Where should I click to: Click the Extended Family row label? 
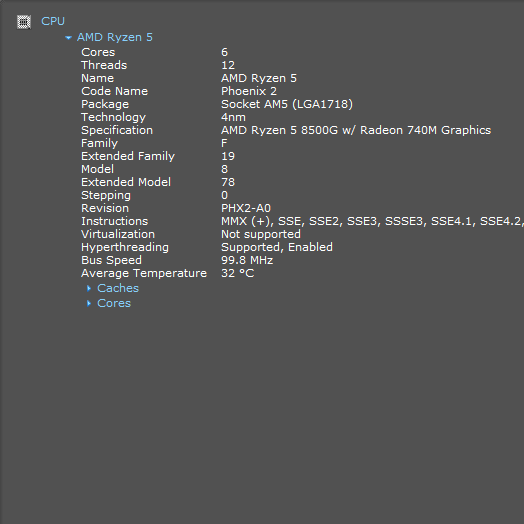pos(128,156)
